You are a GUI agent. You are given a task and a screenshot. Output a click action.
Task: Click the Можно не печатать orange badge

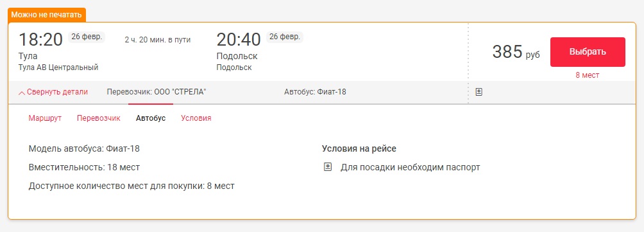pyautogui.click(x=47, y=15)
